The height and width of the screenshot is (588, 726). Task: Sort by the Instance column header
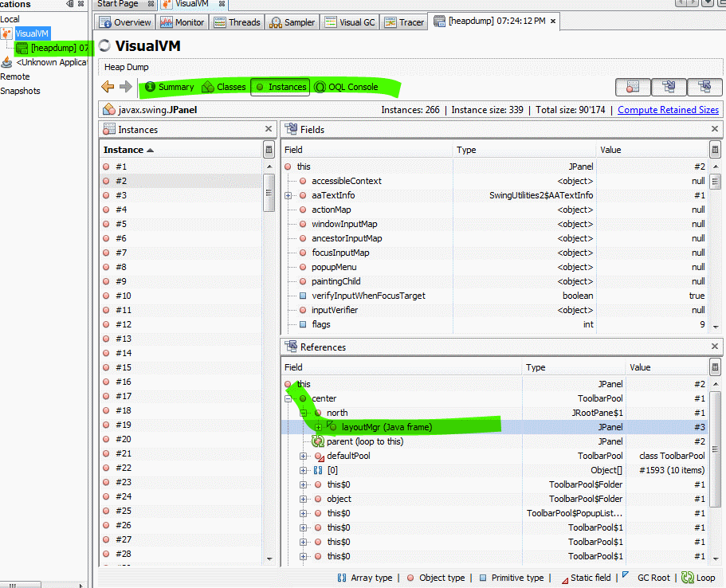tap(181, 150)
